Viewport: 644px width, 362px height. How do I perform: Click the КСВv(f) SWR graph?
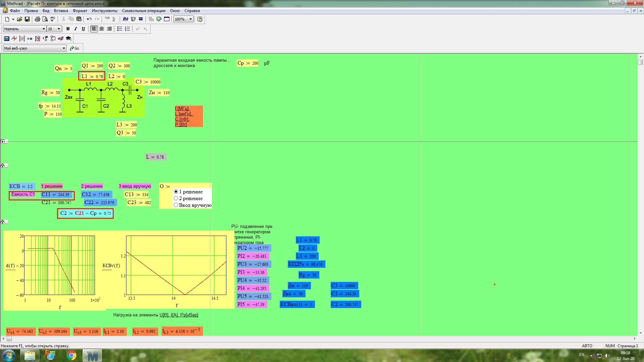tap(176, 265)
